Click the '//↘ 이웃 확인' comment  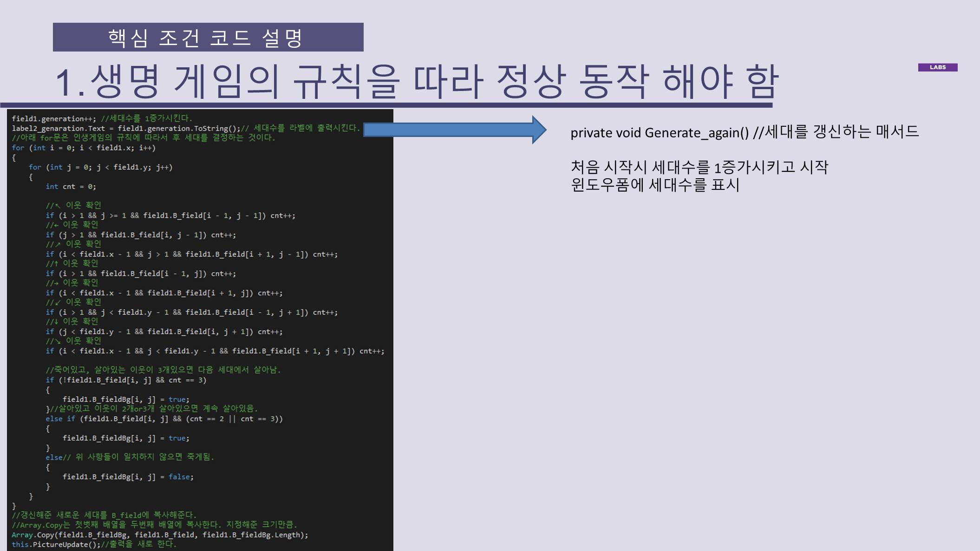pos(73,341)
